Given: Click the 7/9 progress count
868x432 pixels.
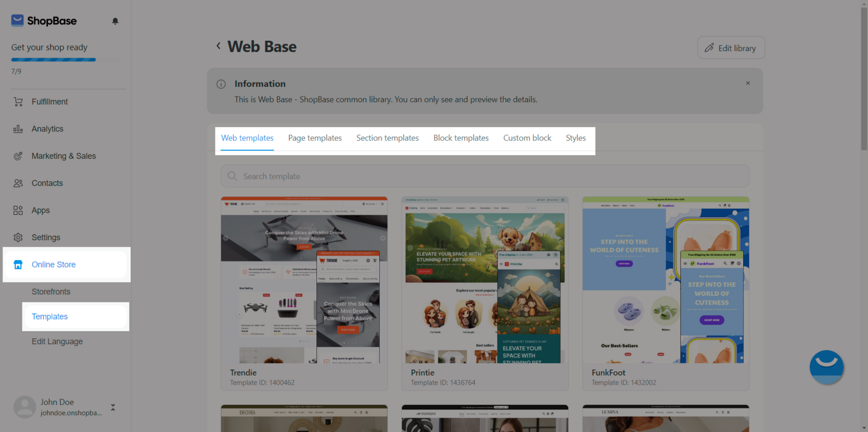Looking at the screenshot, I should pyautogui.click(x=16, y=71).
